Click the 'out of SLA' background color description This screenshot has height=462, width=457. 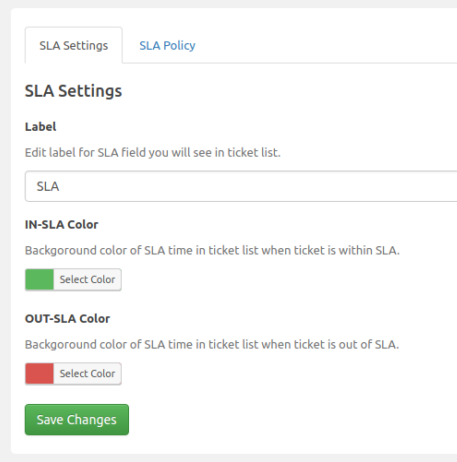pyautogui.click(x=212, y=344)
